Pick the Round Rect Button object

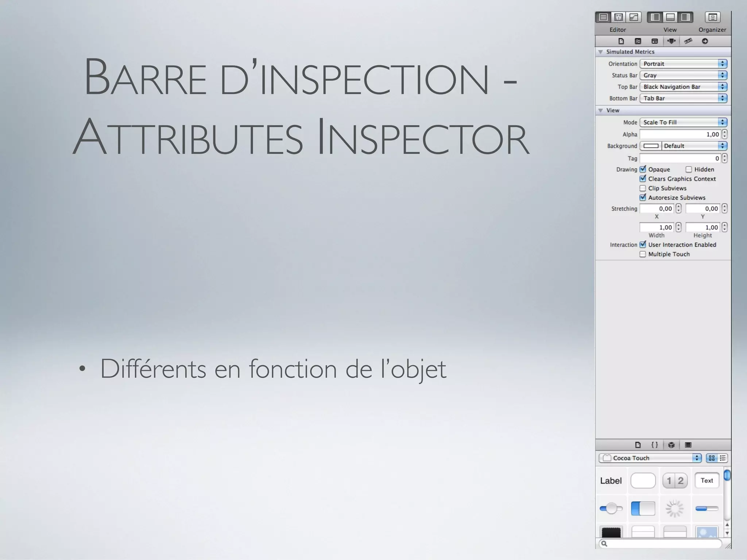[643, 481]
